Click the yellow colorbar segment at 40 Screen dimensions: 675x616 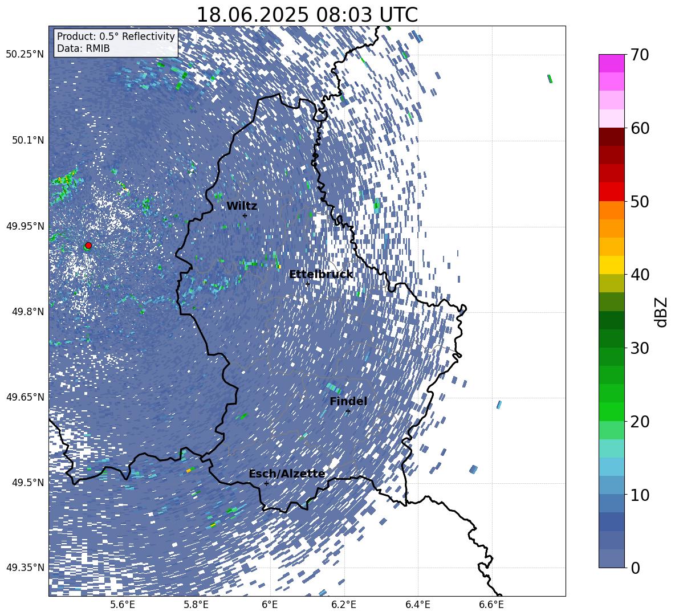pyautogui.click(x=611, y=265)
